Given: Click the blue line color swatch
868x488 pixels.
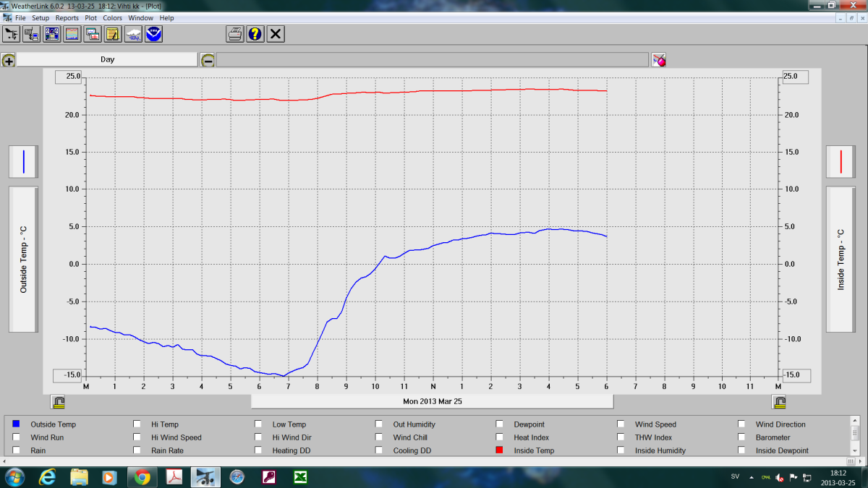Looking at the screenshot, I should tap(23, 161).
